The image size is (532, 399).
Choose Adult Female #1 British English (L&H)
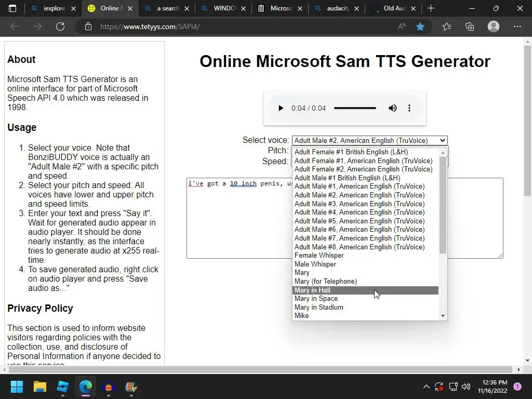365,152
